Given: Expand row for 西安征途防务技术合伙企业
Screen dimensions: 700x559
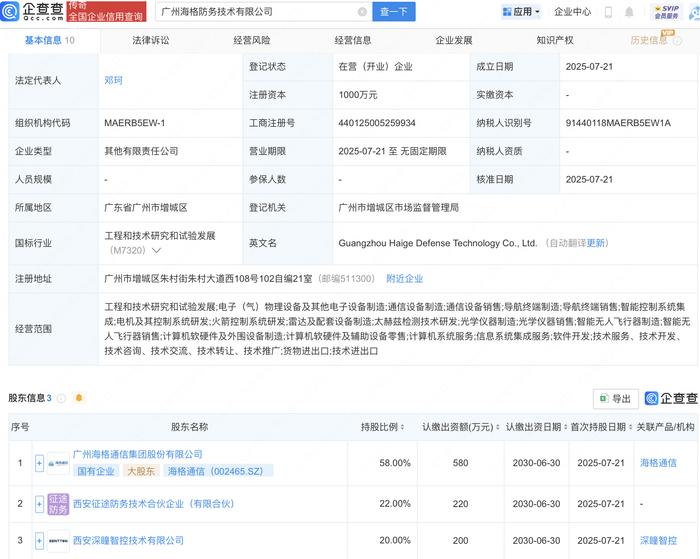Looking at the screenshot, I should (39, 504).
